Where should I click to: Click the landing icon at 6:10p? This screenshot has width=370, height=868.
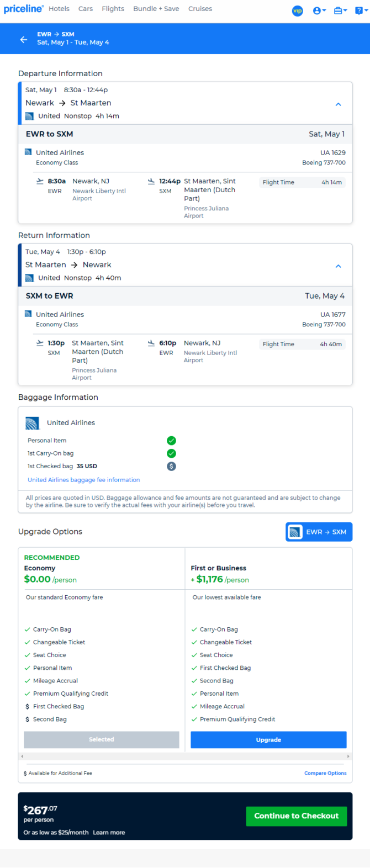coord(151,342)
